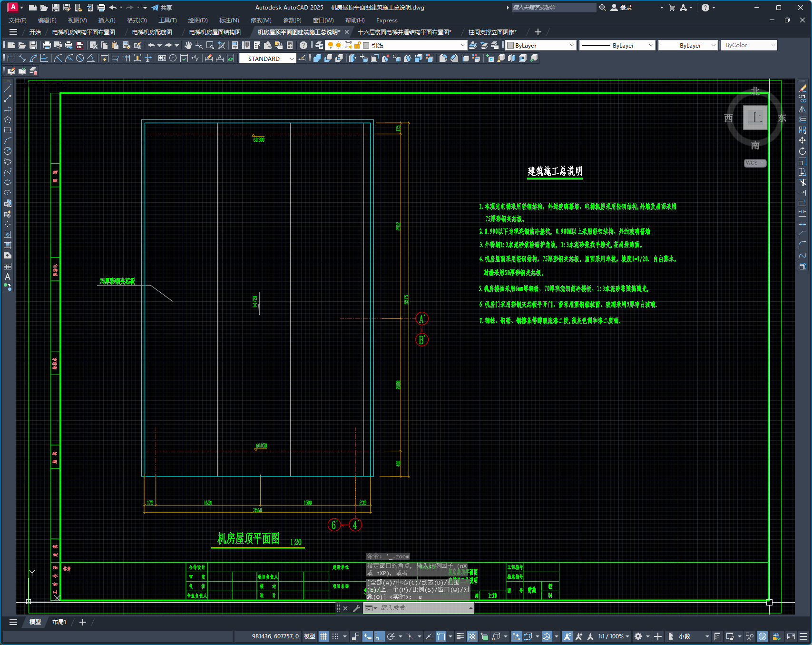Click the Plot (printer) icon in the standard toolbar
Image resolution: width=812 pixels, height=645 pixels.
pos(47,45)
